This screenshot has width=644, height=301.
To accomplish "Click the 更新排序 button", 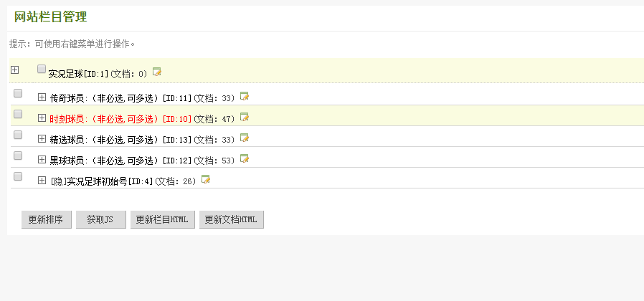I will (47, 220).
